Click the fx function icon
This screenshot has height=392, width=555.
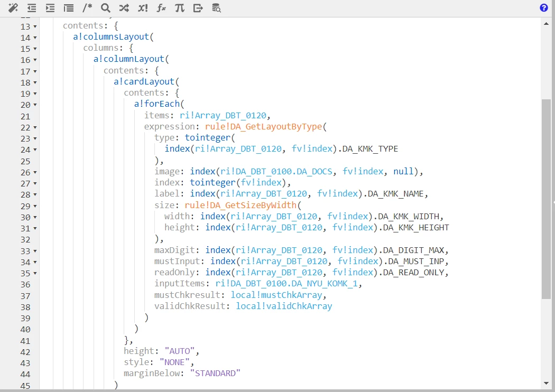[x=161, y=8]
